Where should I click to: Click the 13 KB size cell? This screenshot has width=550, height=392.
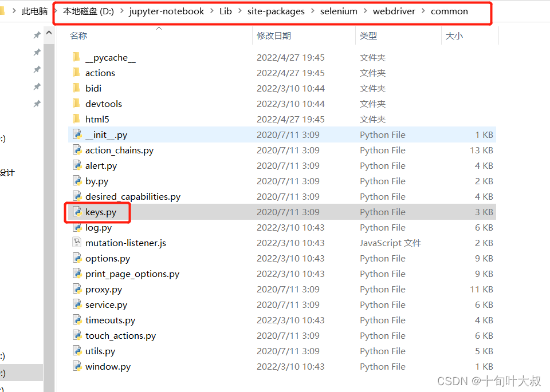click(481, 151)
